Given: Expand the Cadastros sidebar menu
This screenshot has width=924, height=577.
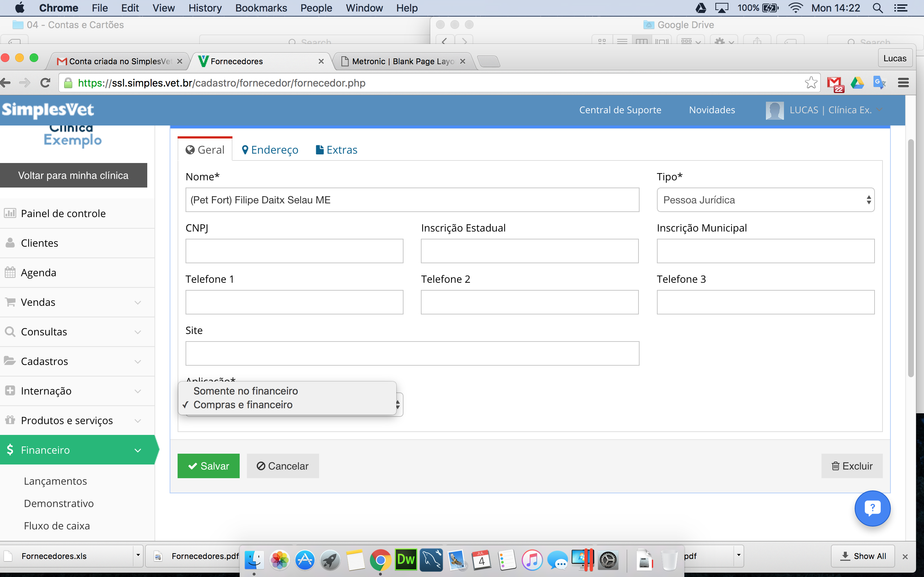Looking at the screenshot, I should pos(77,361).
